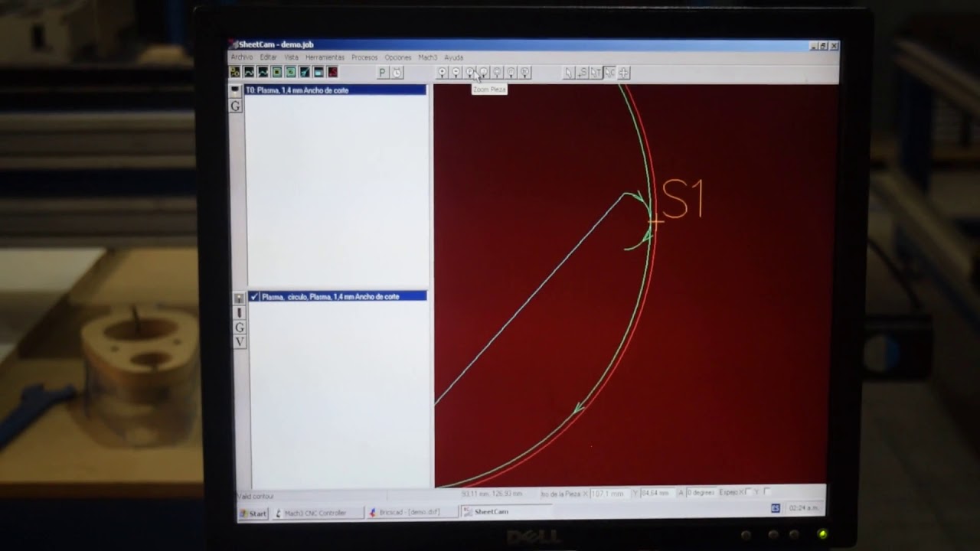The height and width of the screenshot is (551, 980).
Task: Click the drill operation icon beside operations list
Action: tap(240, 312)
